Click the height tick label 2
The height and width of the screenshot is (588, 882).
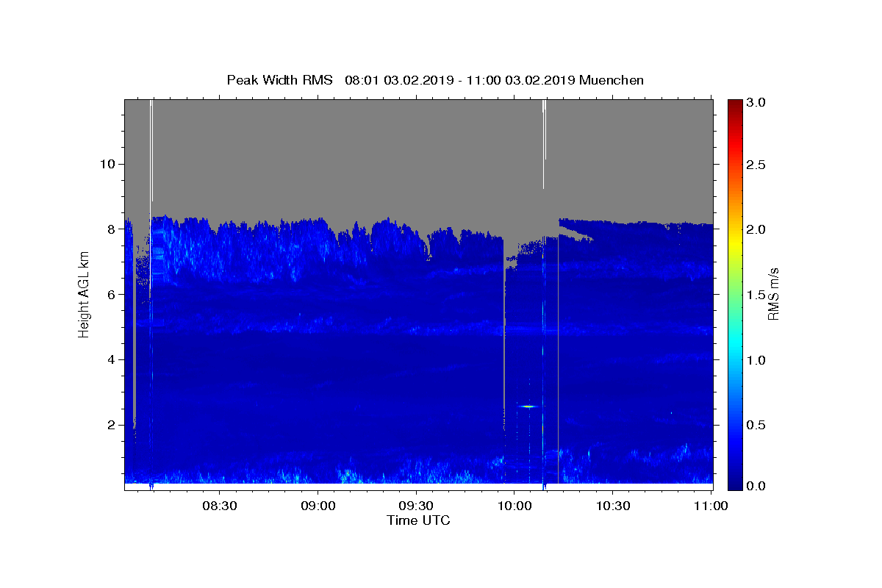(x=112, y=426)
